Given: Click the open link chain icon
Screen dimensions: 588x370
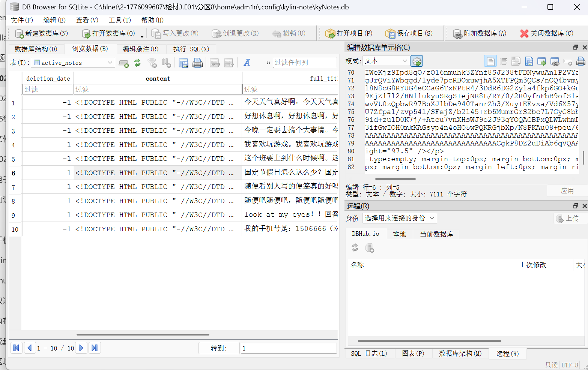Looking at the screenshot, I should click(x=555, y=61).
